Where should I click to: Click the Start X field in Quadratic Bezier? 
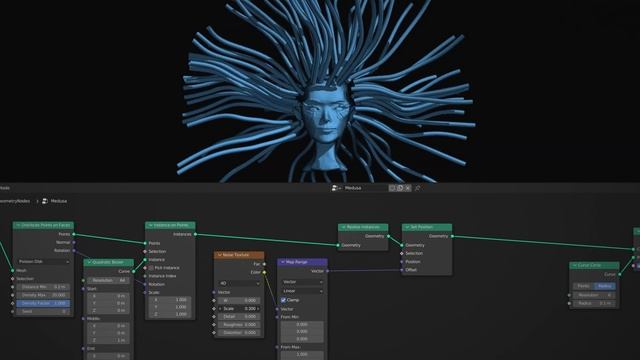coord(109,296)
